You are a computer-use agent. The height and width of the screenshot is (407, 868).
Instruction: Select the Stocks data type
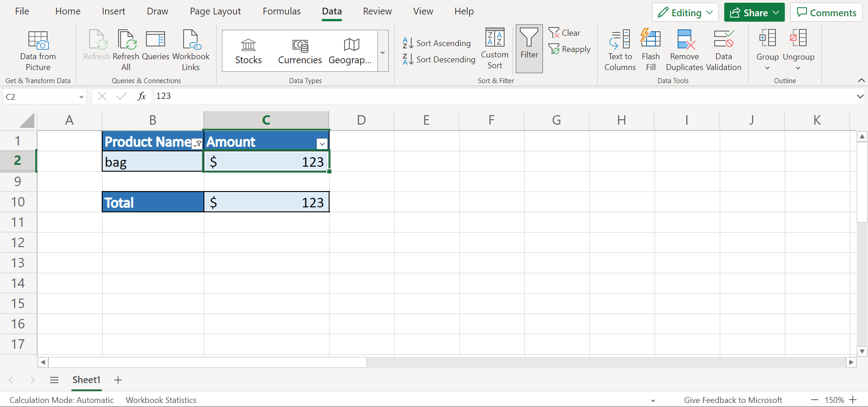click(x=248, y=51)
